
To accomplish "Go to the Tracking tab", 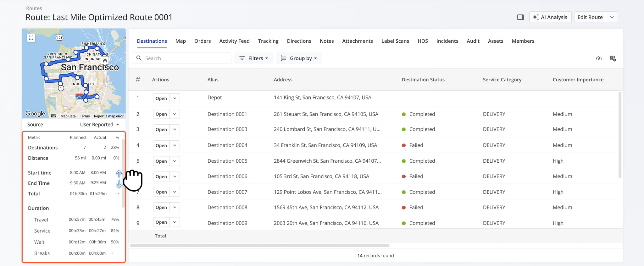I will click(268, 41).
